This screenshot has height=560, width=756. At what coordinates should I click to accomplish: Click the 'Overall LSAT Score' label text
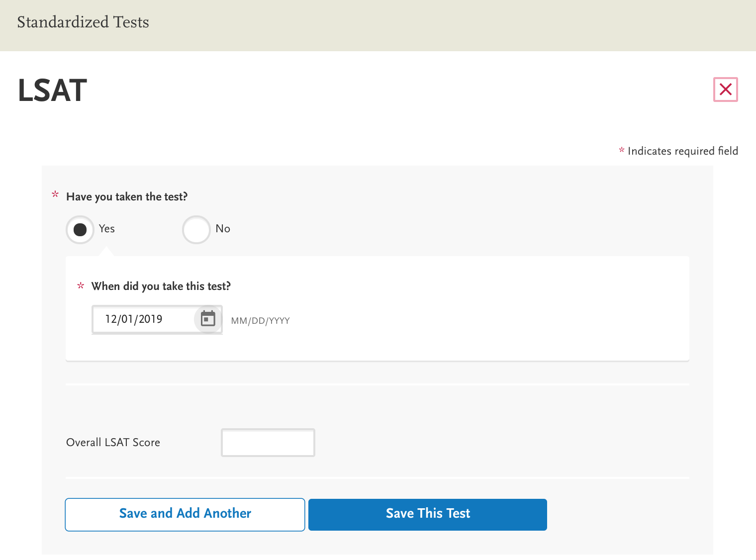click(113, 443)
